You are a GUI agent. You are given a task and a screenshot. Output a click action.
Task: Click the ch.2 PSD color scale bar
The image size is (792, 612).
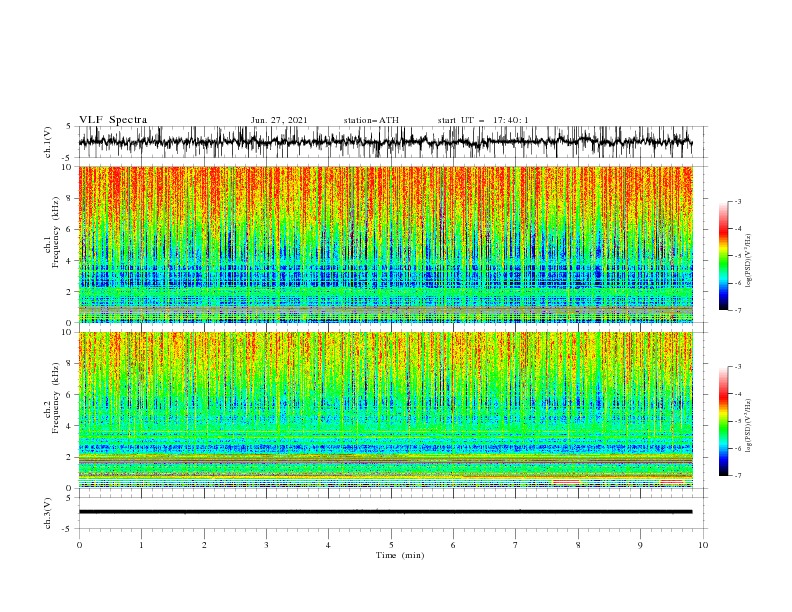click(x=723, y=421)
